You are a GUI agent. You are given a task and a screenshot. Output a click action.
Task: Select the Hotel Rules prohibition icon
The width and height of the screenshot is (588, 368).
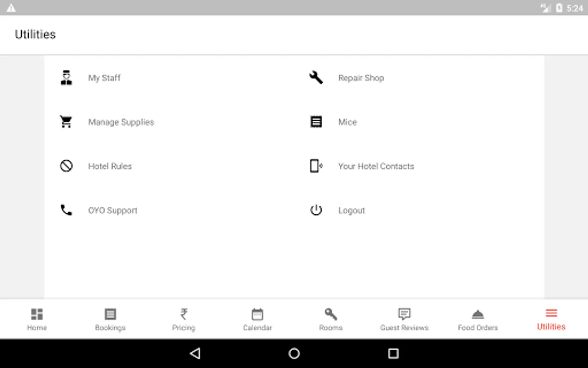[x=66, y=166]
